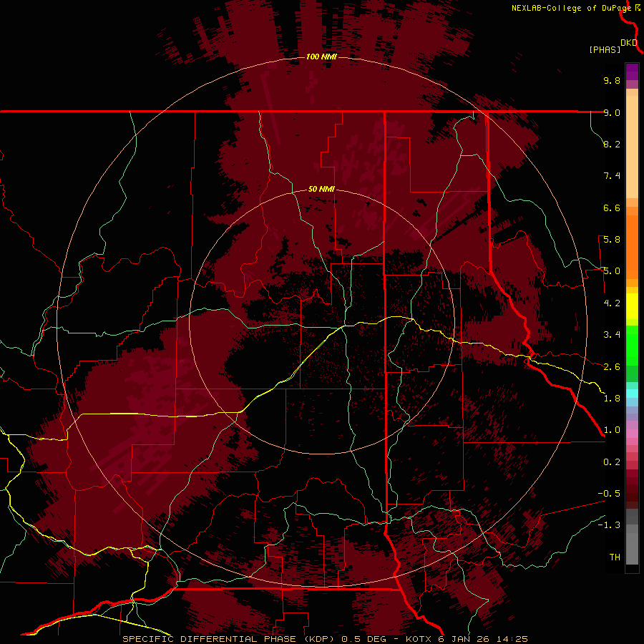Click the 6.6 scale label
644x644 pixels.
(612, 208)
